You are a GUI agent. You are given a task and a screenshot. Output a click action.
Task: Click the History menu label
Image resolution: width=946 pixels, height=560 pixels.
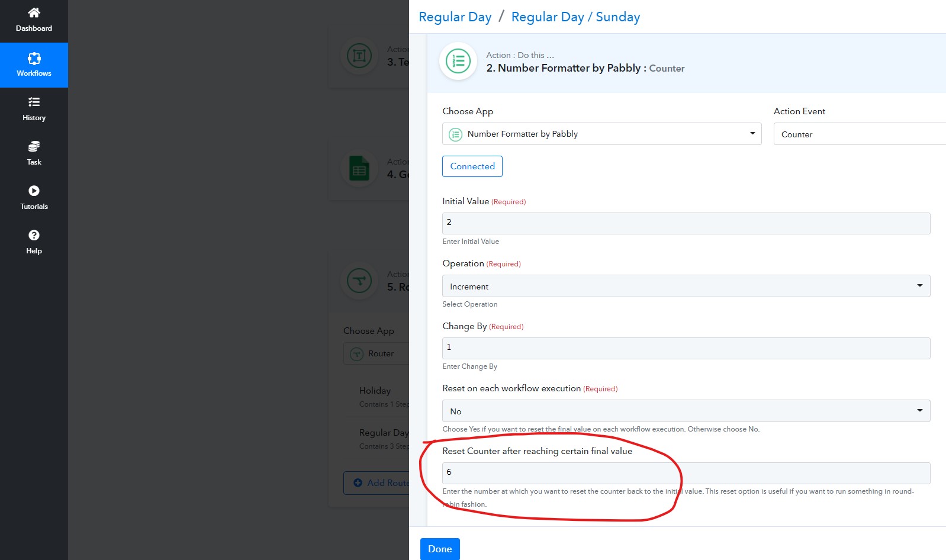(x=34, y=118)
